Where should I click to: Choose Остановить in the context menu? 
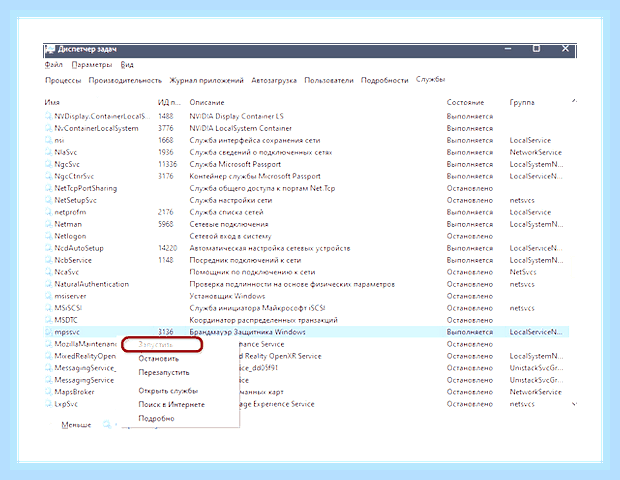[159, 359]
